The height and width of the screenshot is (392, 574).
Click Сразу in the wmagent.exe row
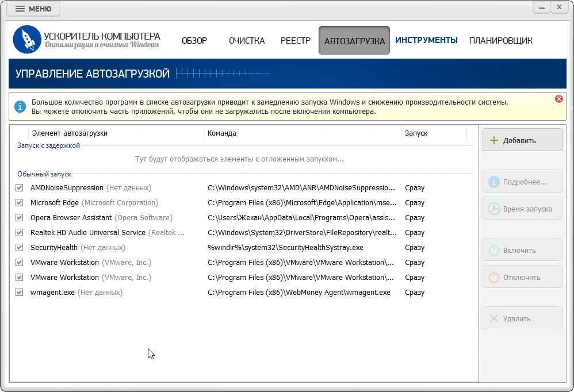click(415, 293)
